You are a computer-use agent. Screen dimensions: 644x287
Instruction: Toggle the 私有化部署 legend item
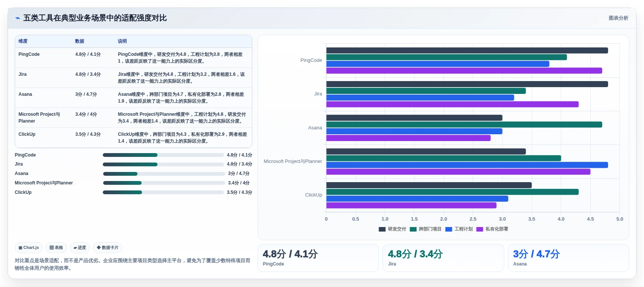493,229
